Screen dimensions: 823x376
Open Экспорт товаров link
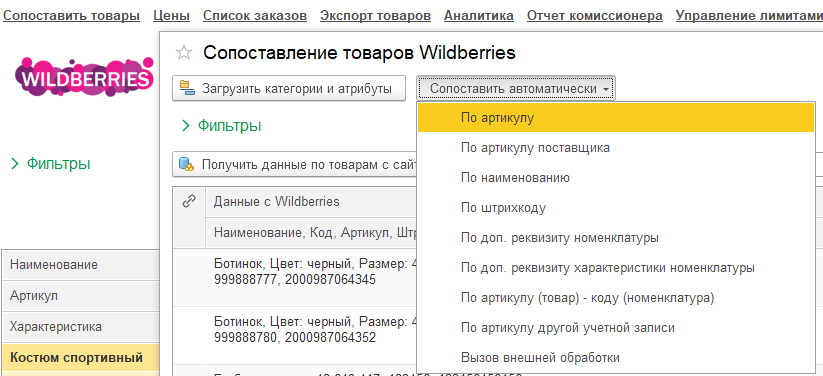tap(375, 16)
